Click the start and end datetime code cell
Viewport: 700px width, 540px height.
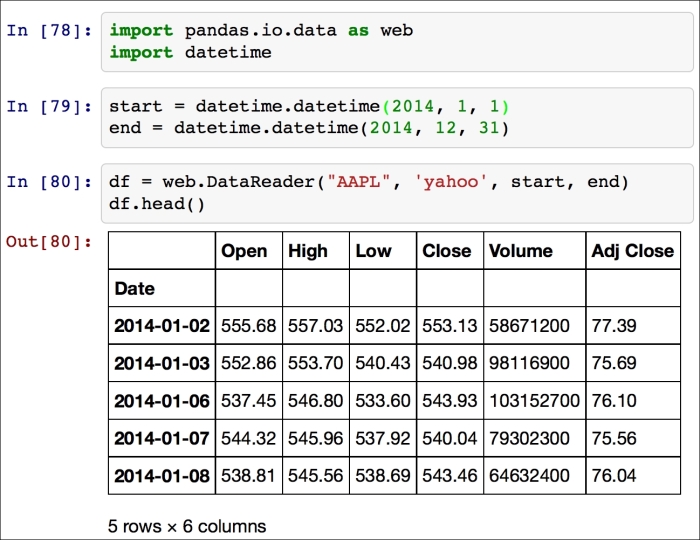[397, 117]
